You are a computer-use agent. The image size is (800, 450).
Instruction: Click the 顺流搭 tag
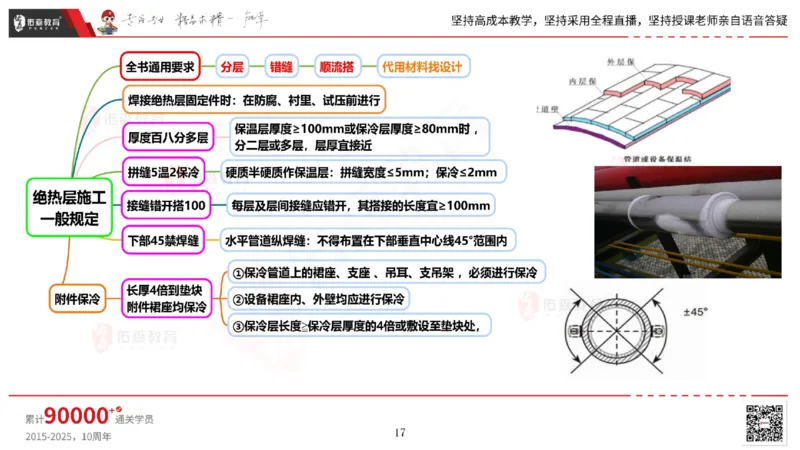point(337,67)
